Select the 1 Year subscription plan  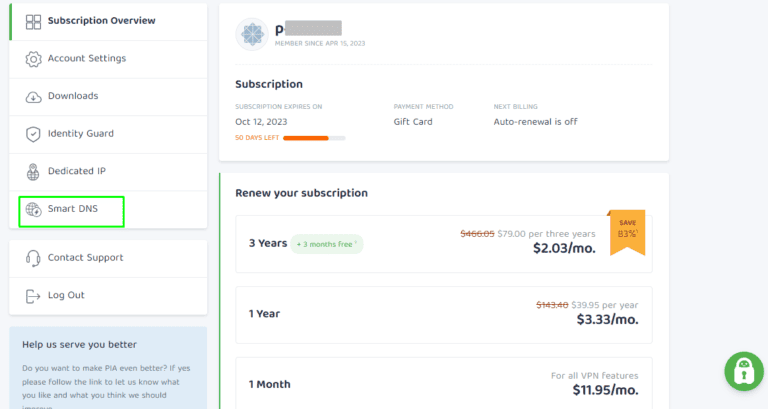(443, 313)
